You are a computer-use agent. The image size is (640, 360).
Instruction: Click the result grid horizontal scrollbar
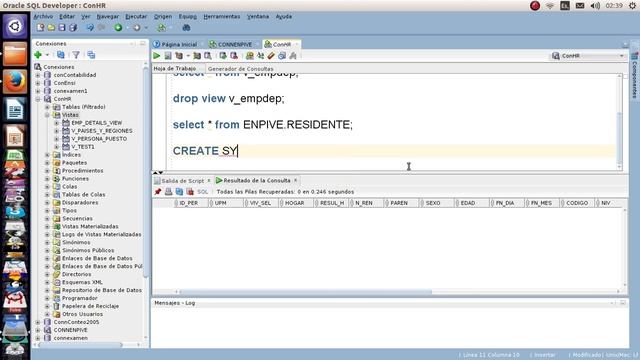(x=305, y=292)
